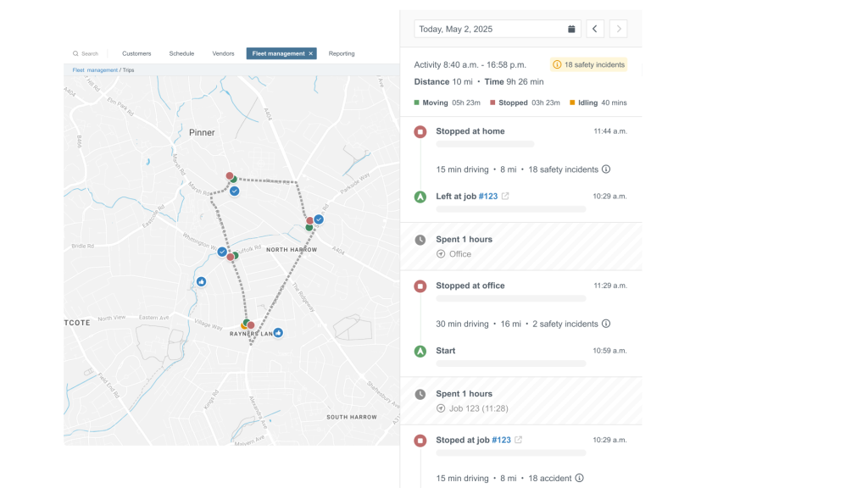868x488 pixels.
Task: Click the search magnifier icon in the navbar
Action: [75, 53]
